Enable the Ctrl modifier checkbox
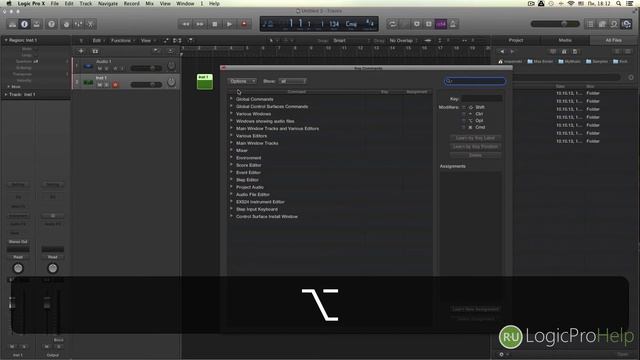Viewport: 640px width, 360px height. pos(464,114)
